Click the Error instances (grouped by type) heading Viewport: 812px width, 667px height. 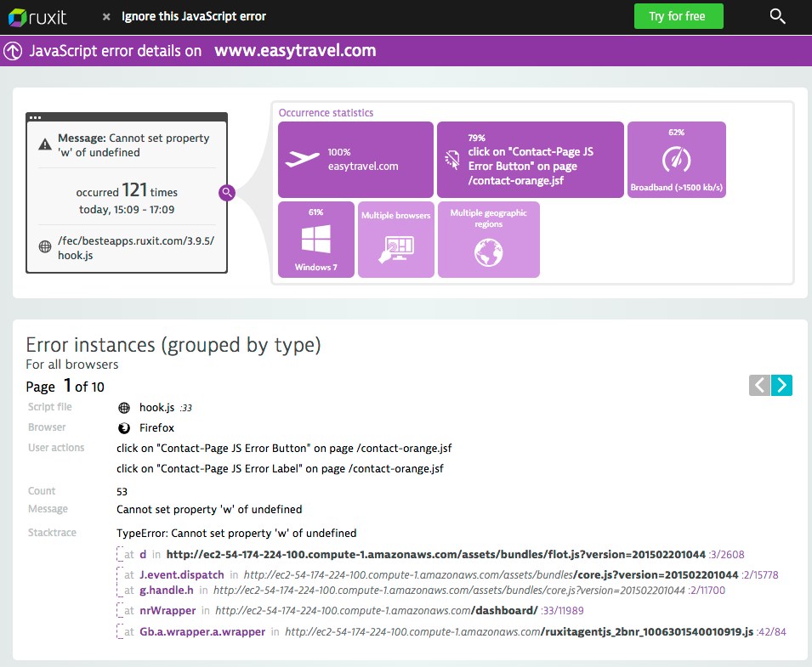(173, 345)
